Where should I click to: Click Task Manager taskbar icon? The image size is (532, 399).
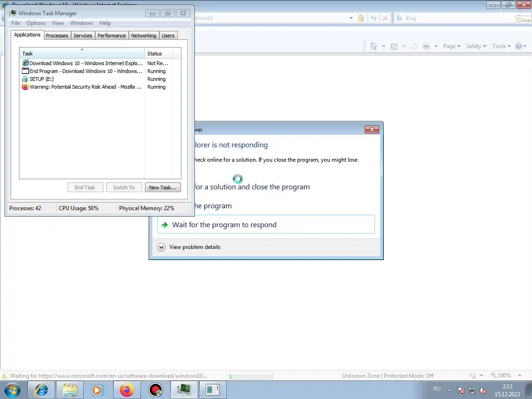(184, 390)
